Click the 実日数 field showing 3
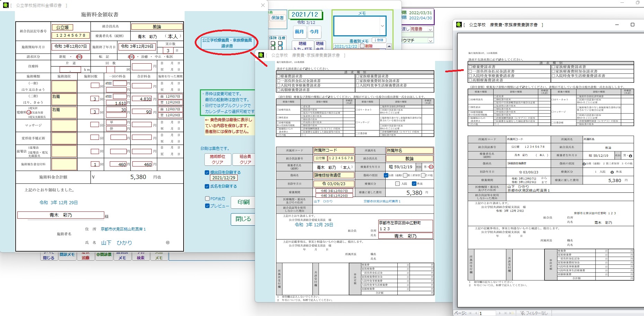 [x=168, y=51]
